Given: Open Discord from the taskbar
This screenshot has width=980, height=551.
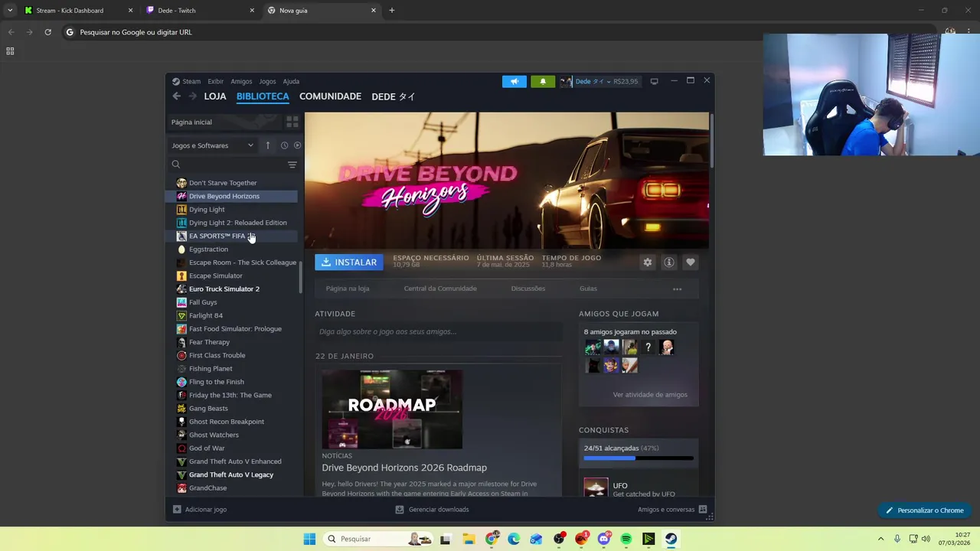Looking at the screenshot, I should (604, 539).
